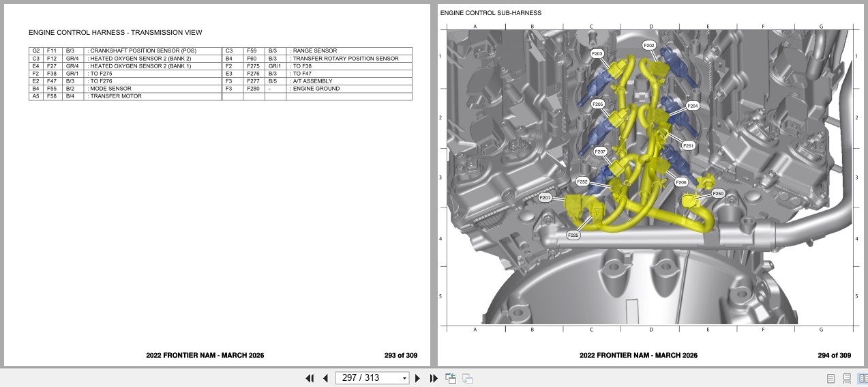
Task: Click the F206 connector label
Action: pos(681,182)
